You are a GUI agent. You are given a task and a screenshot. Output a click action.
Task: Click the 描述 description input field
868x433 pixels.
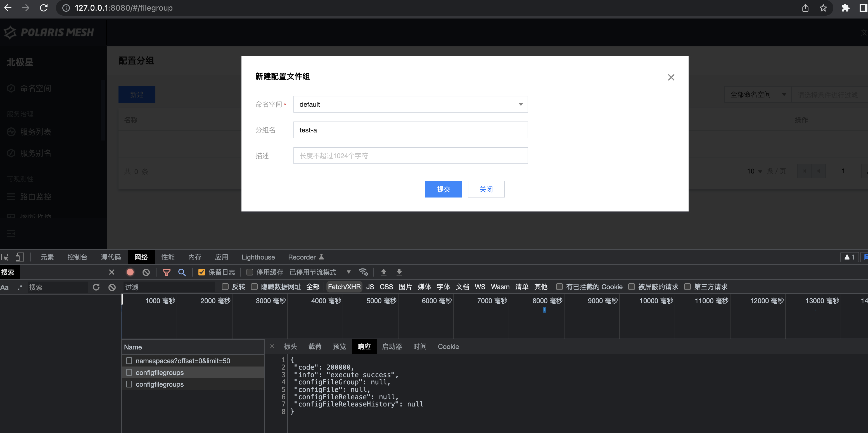[411, 156]
